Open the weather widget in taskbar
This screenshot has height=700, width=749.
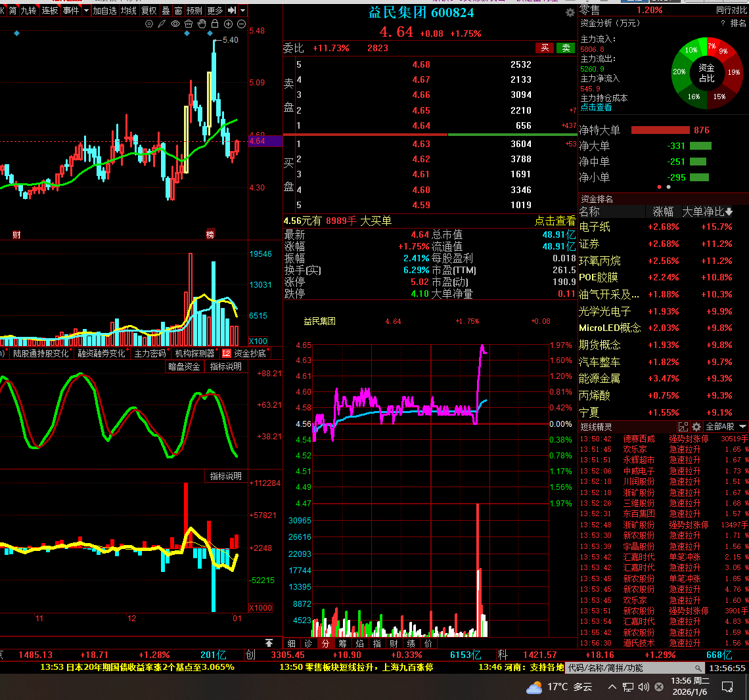(558, 687)
